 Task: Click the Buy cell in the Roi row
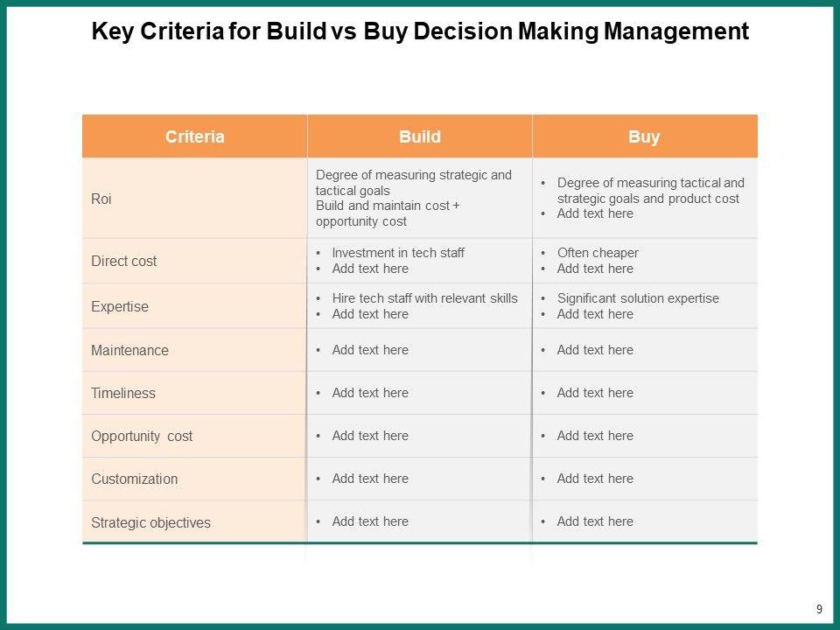[x=644, y=199]
